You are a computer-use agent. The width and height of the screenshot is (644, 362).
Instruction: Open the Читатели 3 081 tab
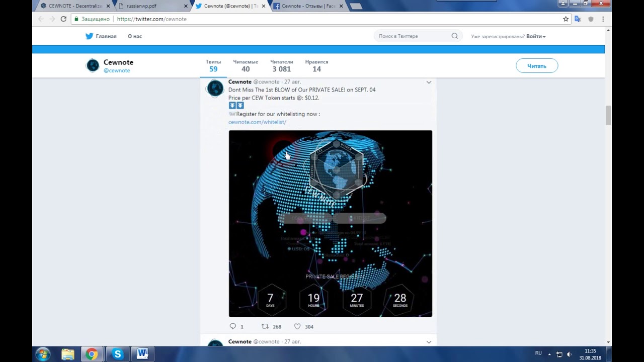pyautogui.click(x=281, y=65)
